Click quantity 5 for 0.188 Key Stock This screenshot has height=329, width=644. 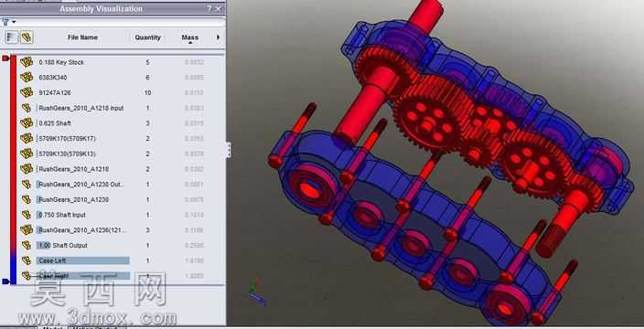pyautogui.click(x=147, y=62)
